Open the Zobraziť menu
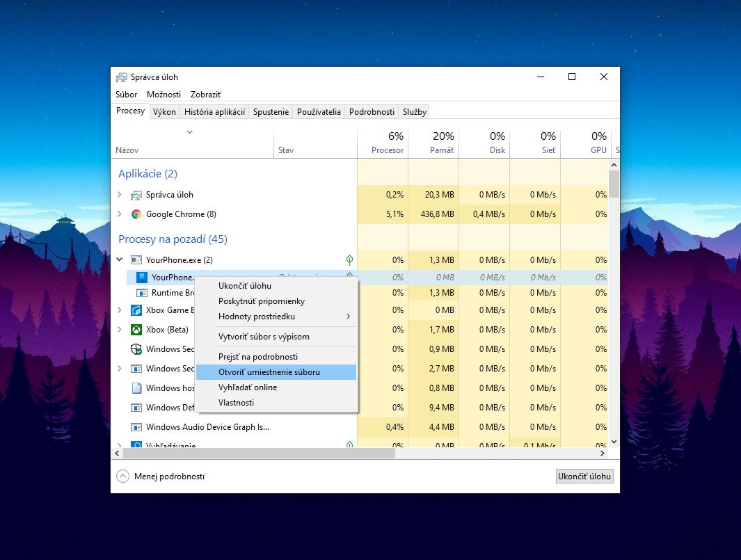This screenshot has height=560, width=741. pyautogui.click(x=205, y=95)
